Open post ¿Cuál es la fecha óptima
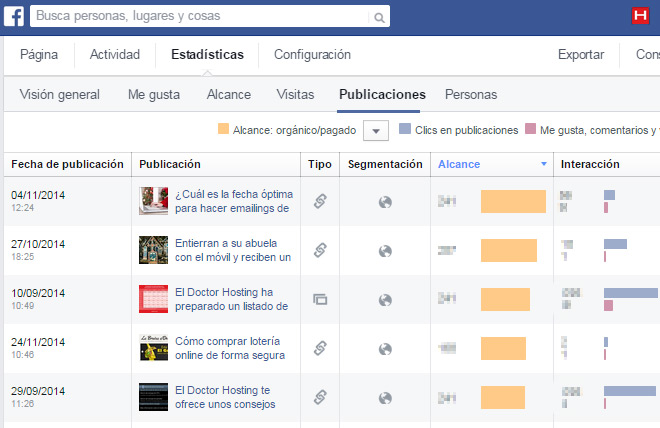 point(234,201)
